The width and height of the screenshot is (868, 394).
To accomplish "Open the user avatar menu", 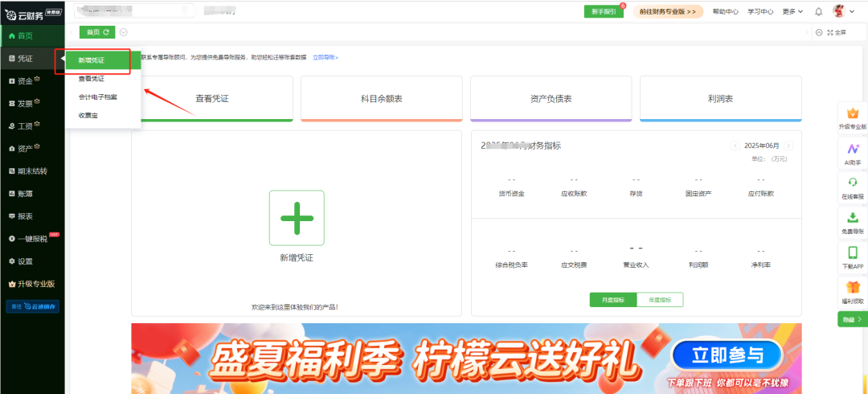I will click(x=844, y=11).
